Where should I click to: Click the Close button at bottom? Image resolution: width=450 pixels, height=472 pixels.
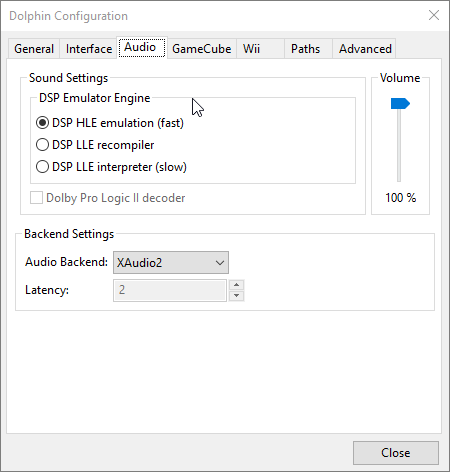pos(396,453)
